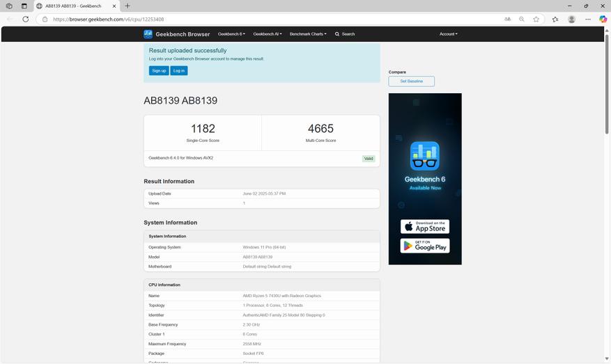Viewport: 611px width, 364px height.
Task: Click 'Geekbench 6.4.0 for Windows AVX2' text
Action: click(181, 158)
